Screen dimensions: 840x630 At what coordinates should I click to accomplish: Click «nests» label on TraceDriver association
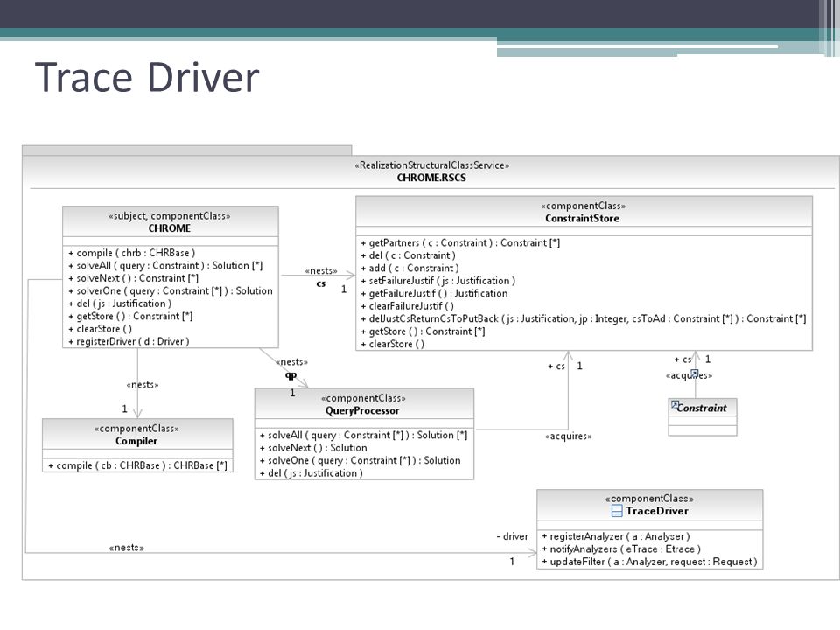pyautogui.click(x=126, y=548)
